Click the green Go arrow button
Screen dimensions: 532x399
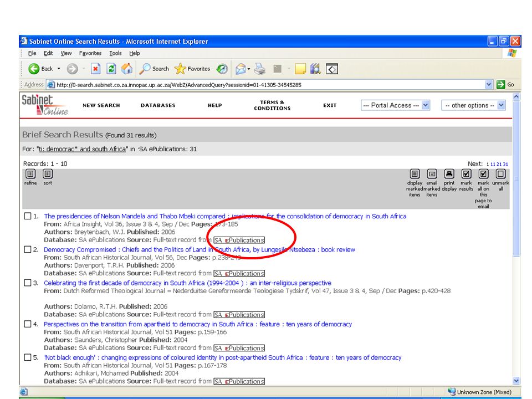point(500,84)
